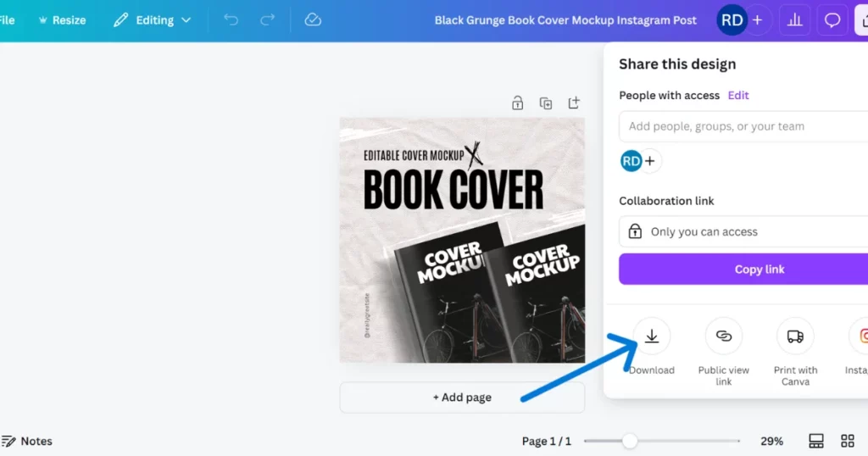Open the Only you can access dropdown

[x=743, y=231]
